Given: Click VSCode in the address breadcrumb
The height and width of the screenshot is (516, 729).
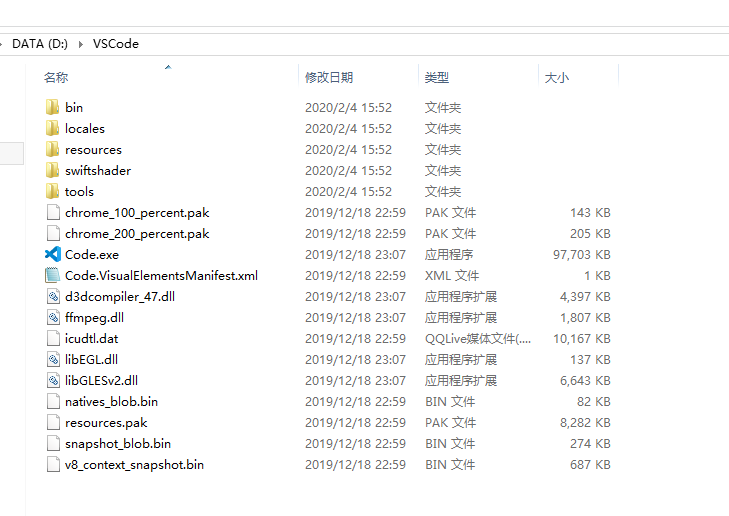Looking at the screenshot, I should click(x=116, y=44).
